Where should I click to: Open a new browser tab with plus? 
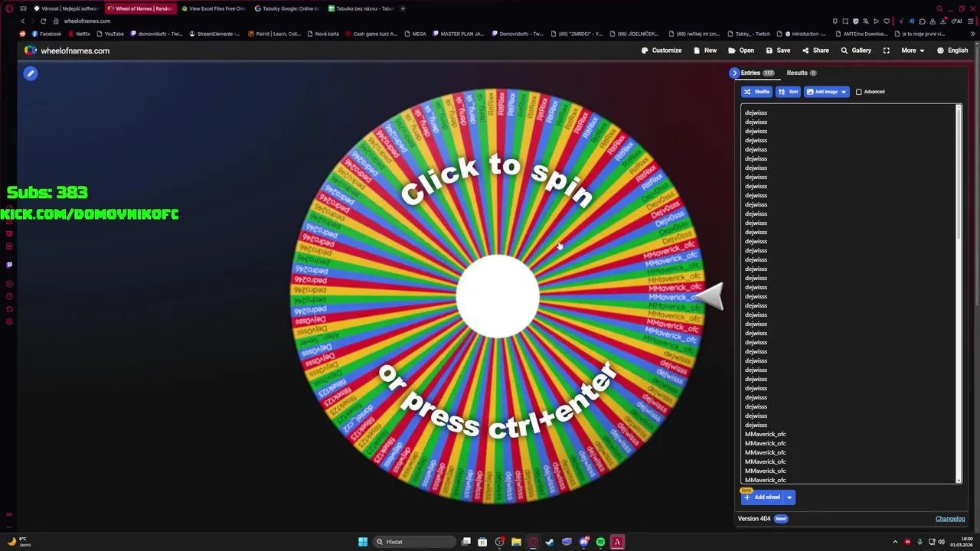point(403,8)
